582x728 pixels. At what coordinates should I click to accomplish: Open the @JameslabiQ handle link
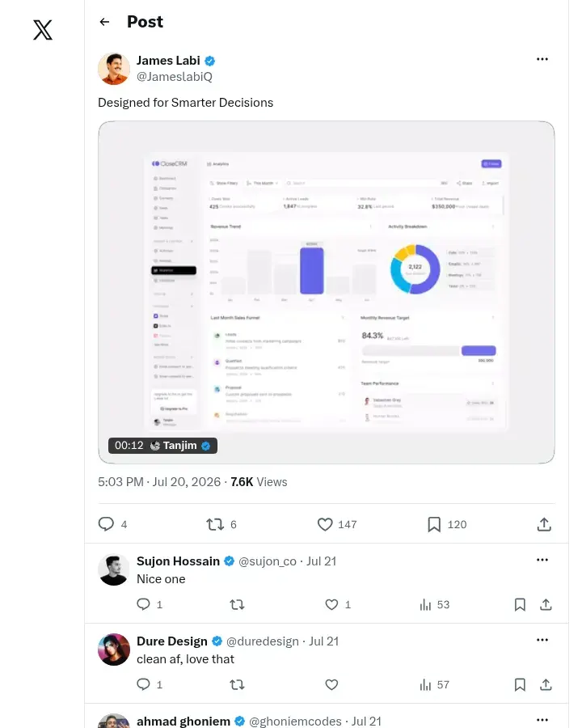pyautogui.click(x=174, y=77)
